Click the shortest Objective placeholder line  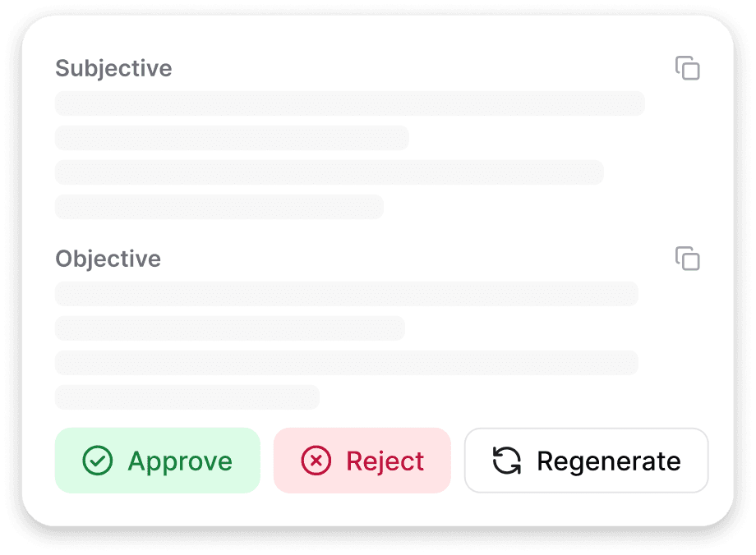coord(187,397)
